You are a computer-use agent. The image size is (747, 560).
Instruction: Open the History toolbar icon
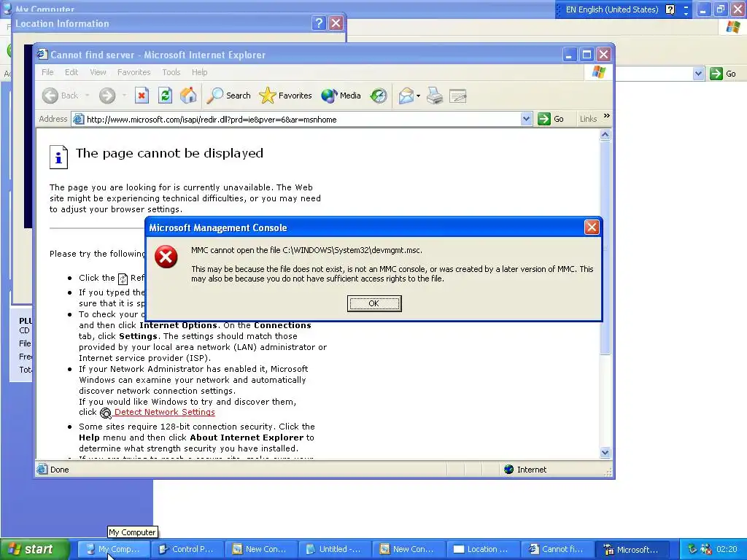click(x=379, y=96)
